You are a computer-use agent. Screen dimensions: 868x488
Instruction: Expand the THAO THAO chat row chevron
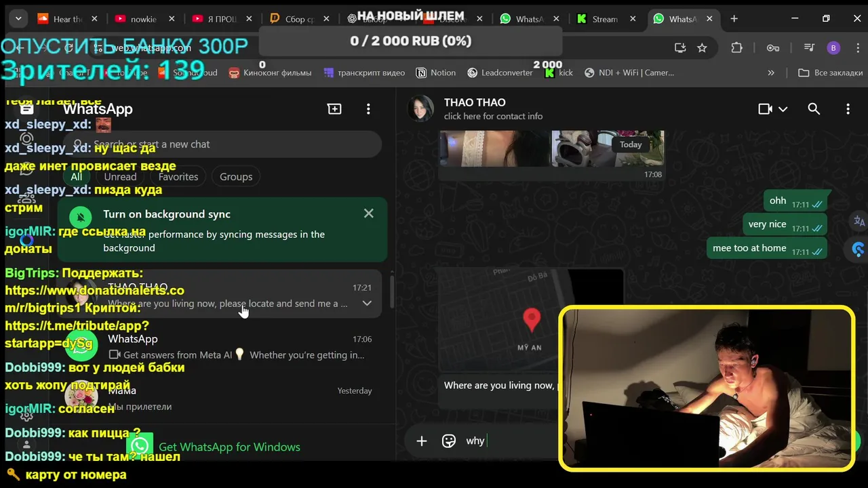click(x=367, y=304)
